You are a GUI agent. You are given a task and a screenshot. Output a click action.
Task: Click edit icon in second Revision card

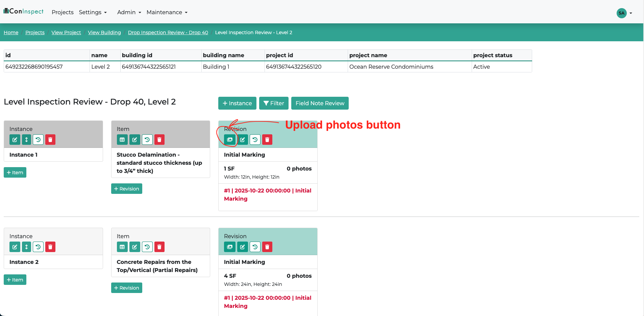click(x=242, y=247)
